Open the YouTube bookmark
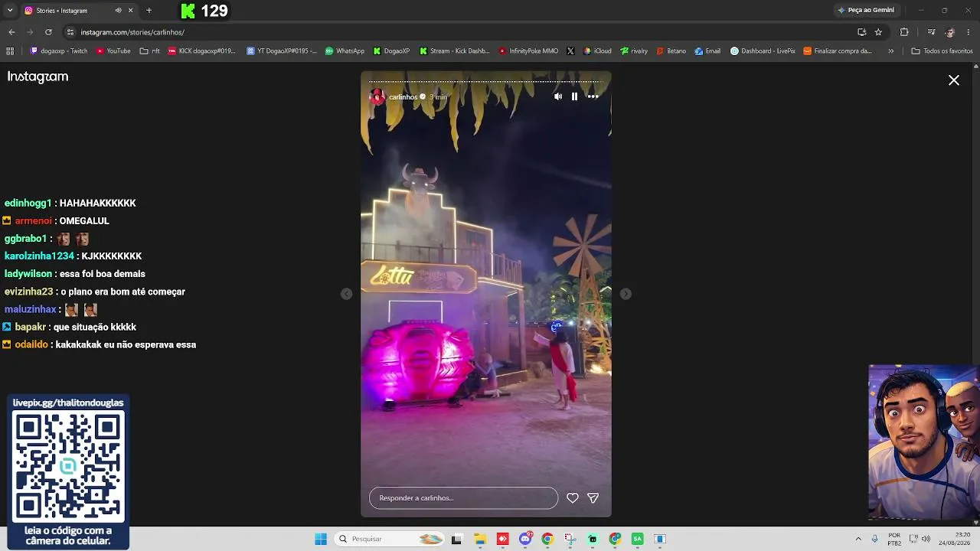Image resolution: width=980 pixels, height=551 pixels. 113,51
